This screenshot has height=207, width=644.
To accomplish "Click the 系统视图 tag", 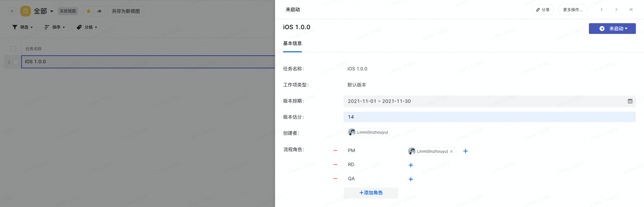I will click(68, 11).
